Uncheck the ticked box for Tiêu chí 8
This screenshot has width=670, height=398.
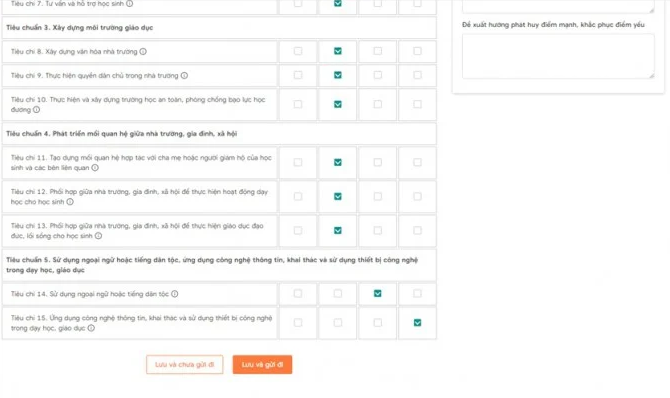(338, 51)
